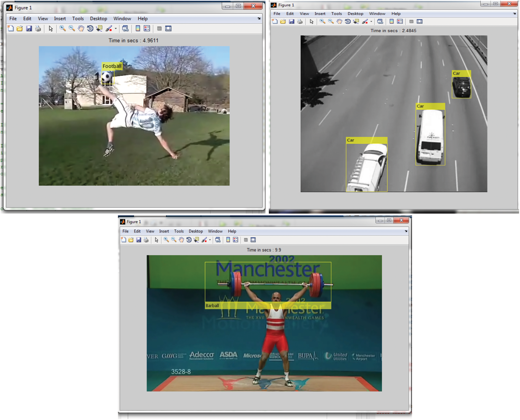520x420 pixels.
Task: Toggle Insert Legend in car figure toolbar
Action: coord(400,22)
